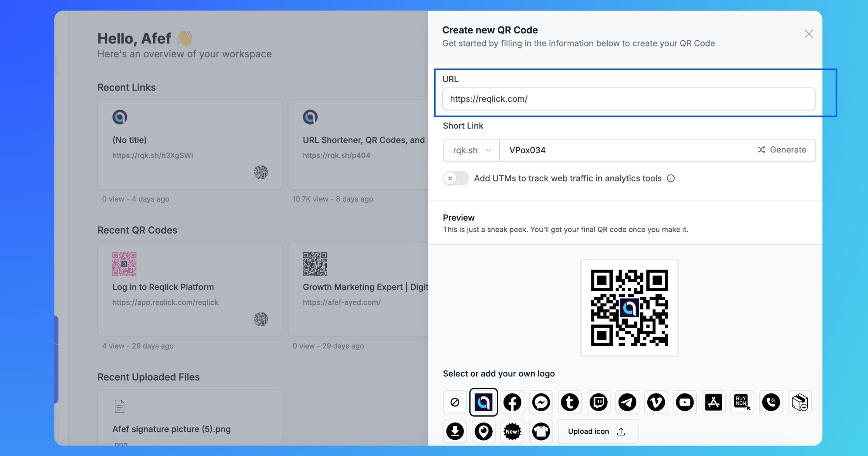Select the Vimeo logo icon

pos(656,402)
